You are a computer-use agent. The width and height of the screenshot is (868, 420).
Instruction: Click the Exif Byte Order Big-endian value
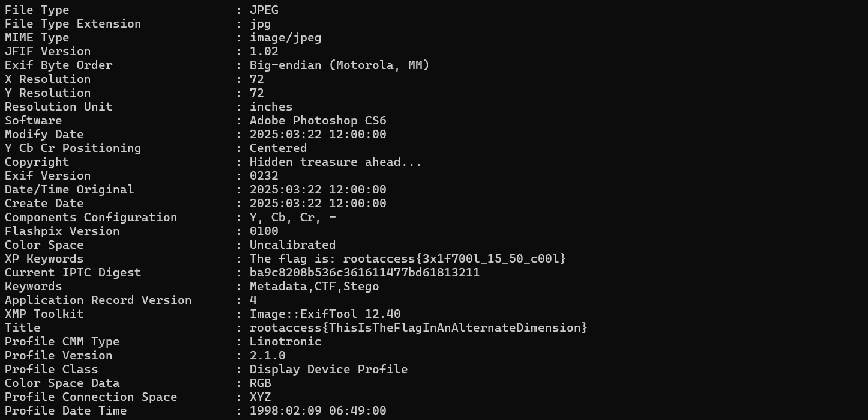click(x=339, y=65)
